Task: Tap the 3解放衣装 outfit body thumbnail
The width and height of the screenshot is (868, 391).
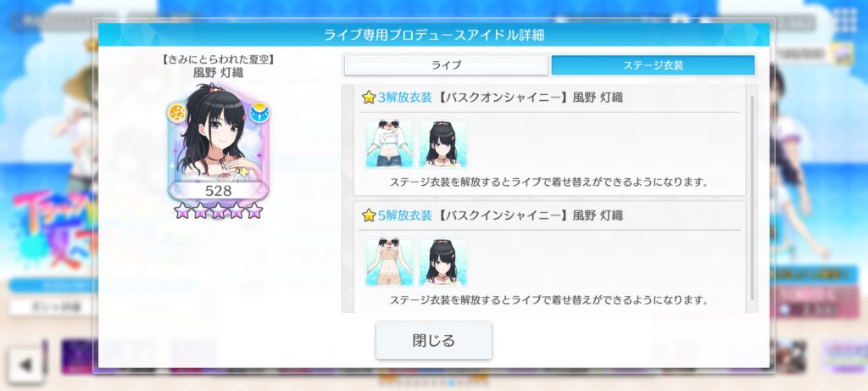Action: [389, 144]
